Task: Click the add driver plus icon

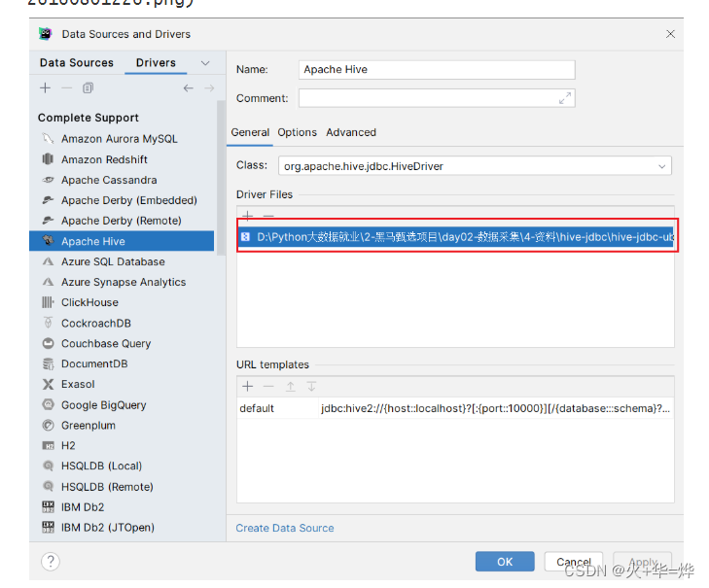Action: 45,88
